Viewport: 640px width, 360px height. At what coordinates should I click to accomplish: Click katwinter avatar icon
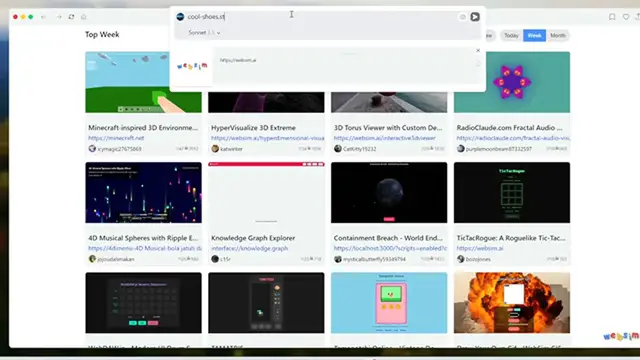[x=215, y=149]
